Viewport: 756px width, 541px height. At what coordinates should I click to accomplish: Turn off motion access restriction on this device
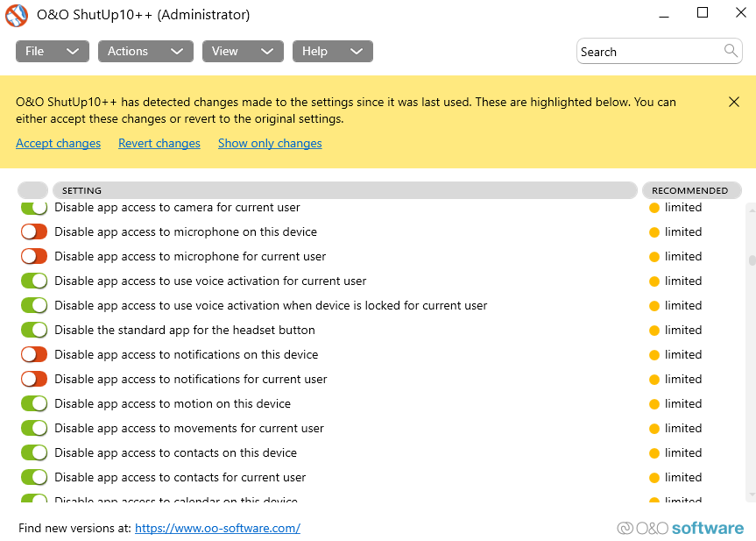pos(33,403)
